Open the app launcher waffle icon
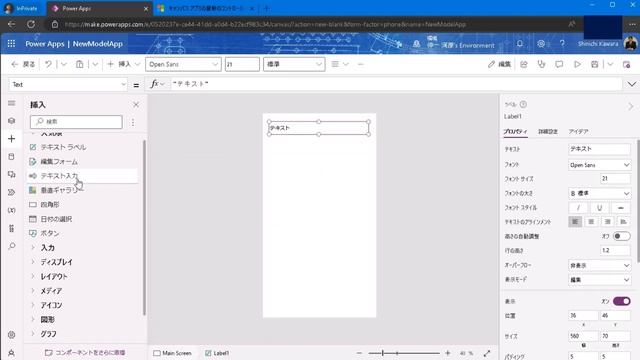 click(x=11, y=43)
